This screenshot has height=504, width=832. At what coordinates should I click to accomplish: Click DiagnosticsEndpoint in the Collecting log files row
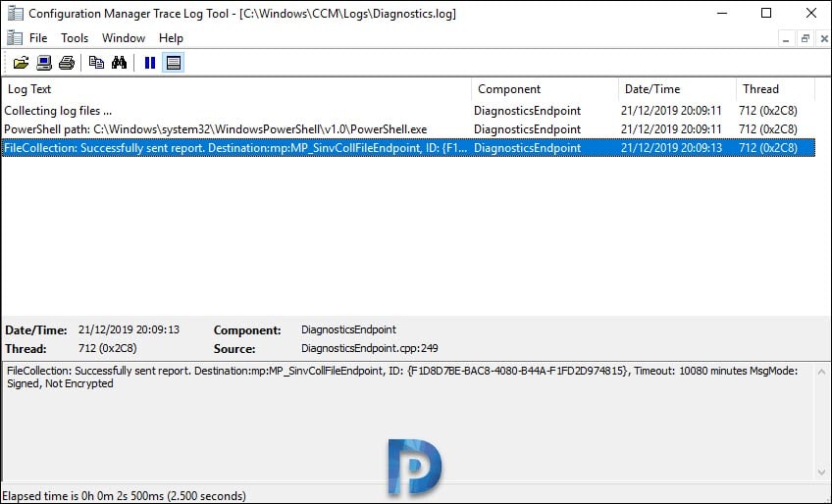click(x=527, y=111)
